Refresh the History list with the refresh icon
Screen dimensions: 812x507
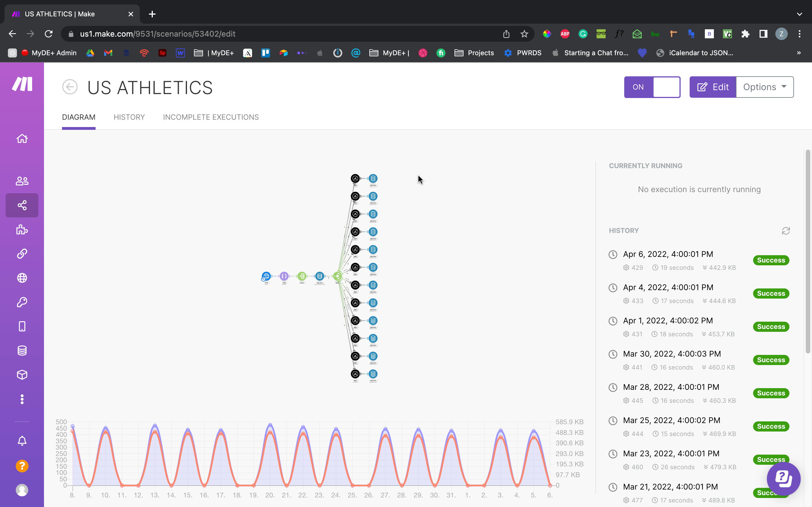click(785, 231)
